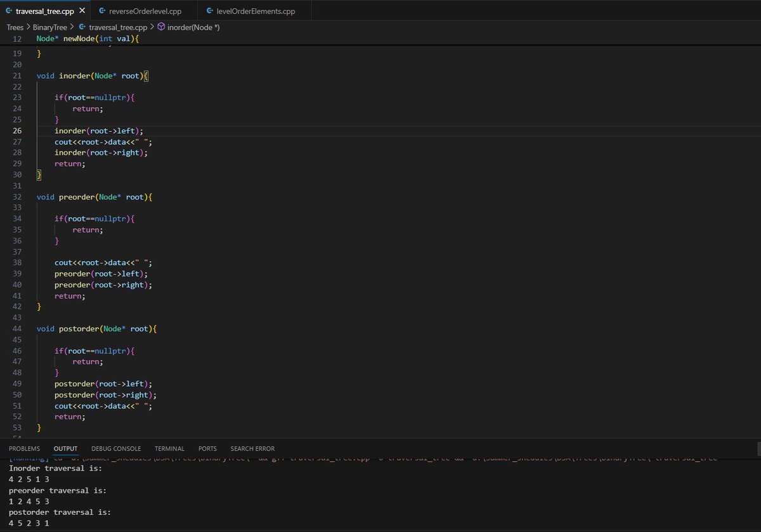Click the 'void postorder(Node* root){' line

pyautogui.click(x=97, y=328)
